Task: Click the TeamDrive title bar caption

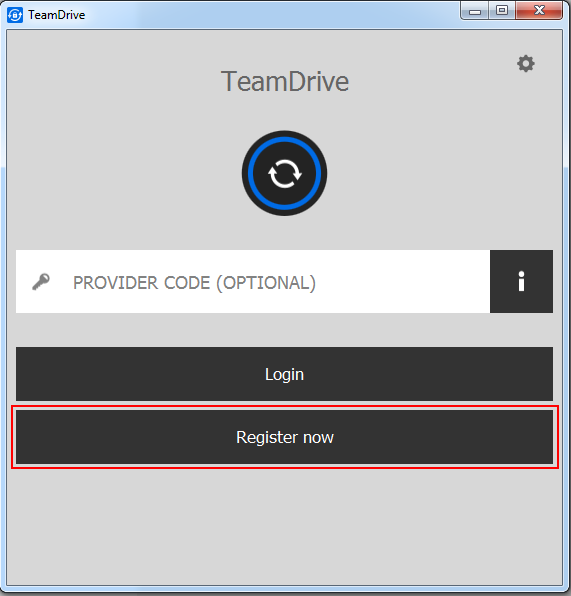Action: (x=57, y=15)
